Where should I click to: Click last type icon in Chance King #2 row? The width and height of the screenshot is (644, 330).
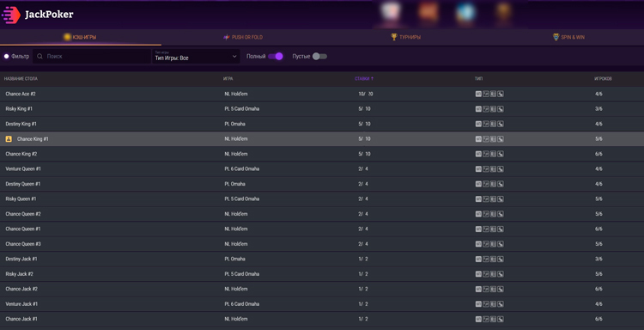click(501, 154)
